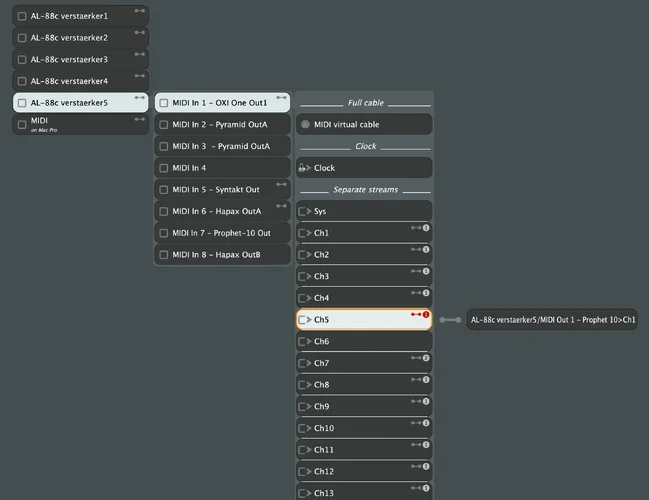Screen dimensions: 649x500
Task: Expand the Ch3 stream arrow
Action: point(304,277)
